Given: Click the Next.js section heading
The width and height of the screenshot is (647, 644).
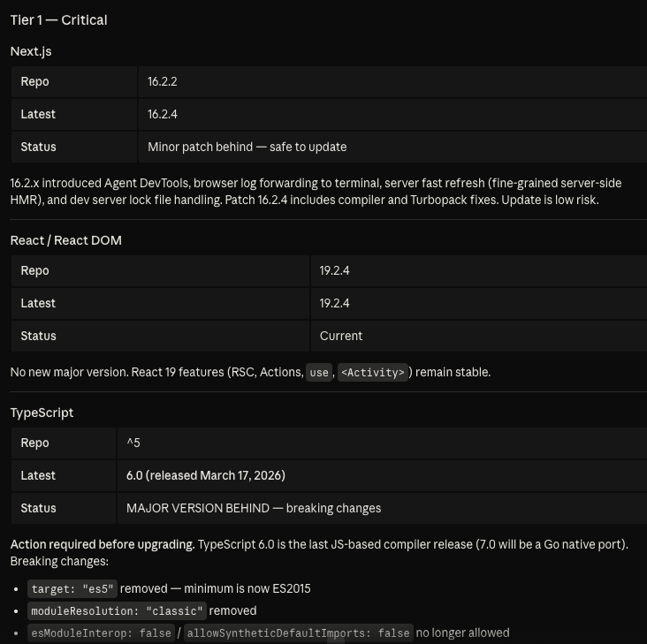Looking at the screenshot, I should [31, 51].
